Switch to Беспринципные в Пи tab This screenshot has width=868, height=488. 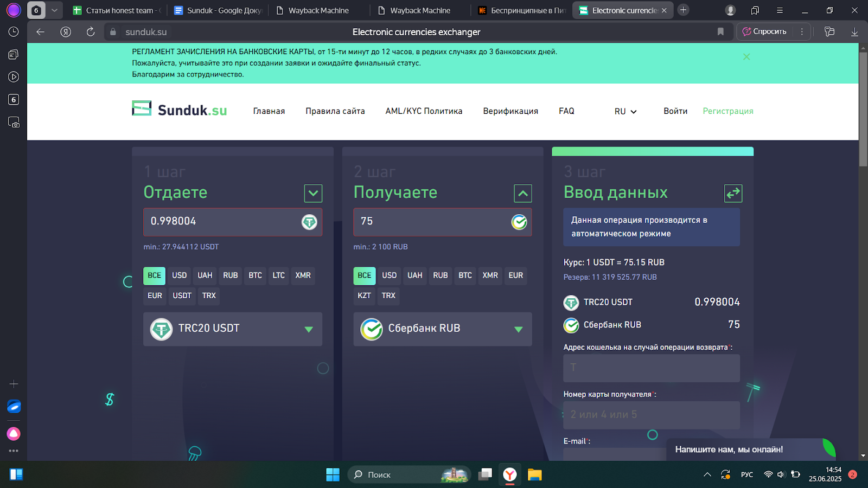click(521, 10)
